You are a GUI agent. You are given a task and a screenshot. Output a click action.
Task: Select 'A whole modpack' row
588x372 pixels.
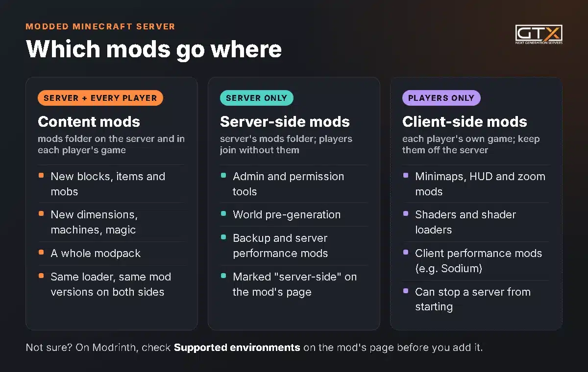coord(111,254)
